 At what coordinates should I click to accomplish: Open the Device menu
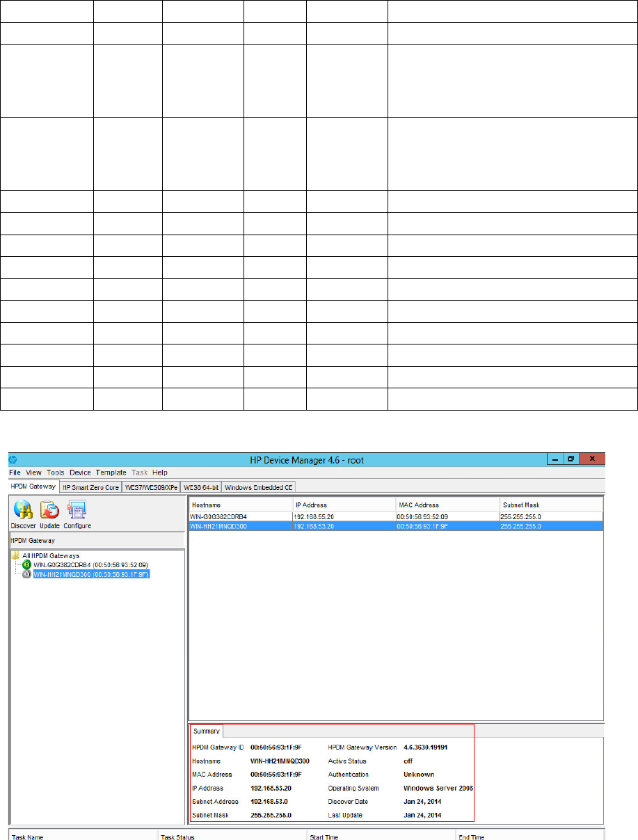click(80, 473)
